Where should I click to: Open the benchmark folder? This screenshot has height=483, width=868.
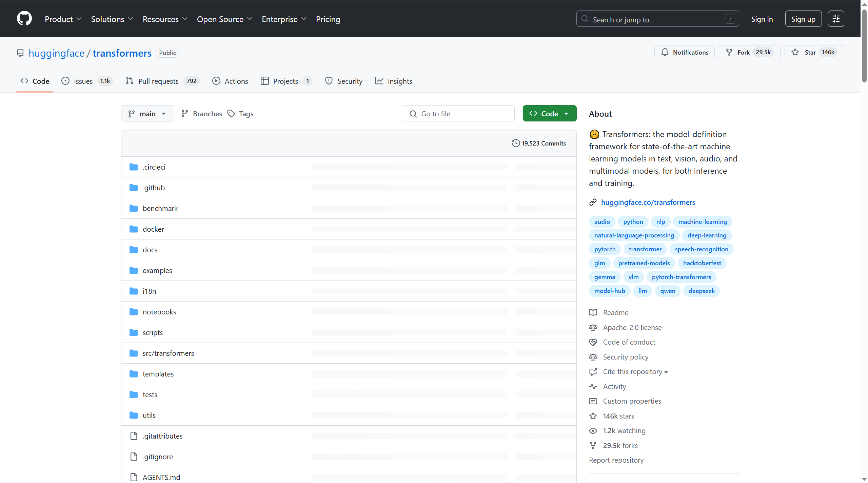(160, 208)
